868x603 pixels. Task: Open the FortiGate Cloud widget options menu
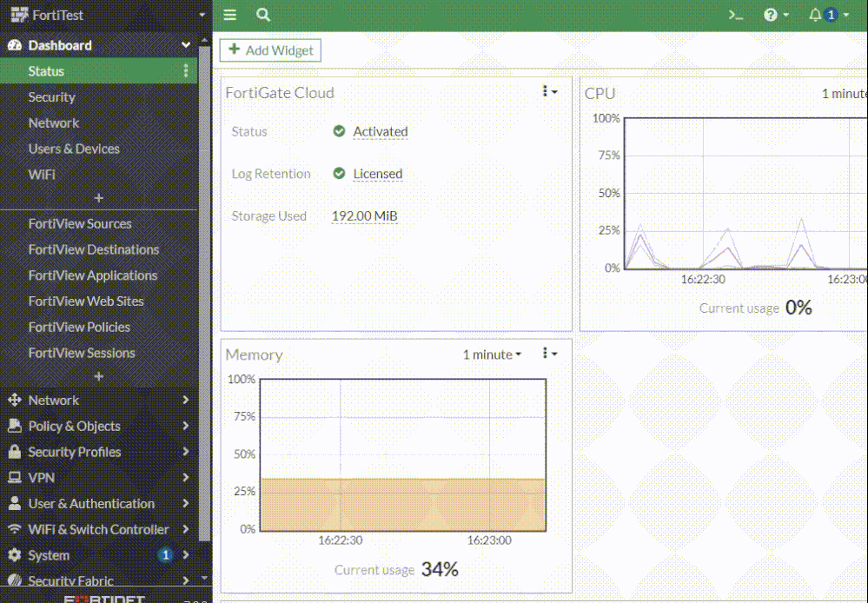click(549, 91)
